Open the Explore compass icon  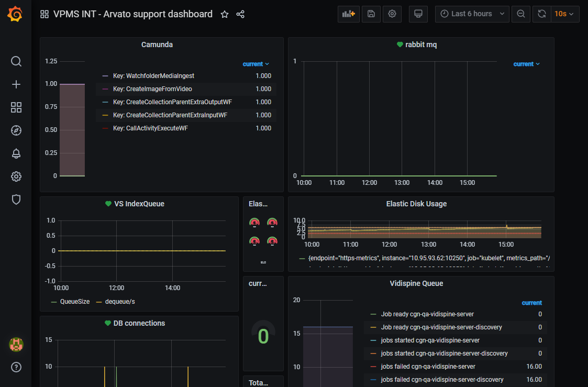(16, 130)
